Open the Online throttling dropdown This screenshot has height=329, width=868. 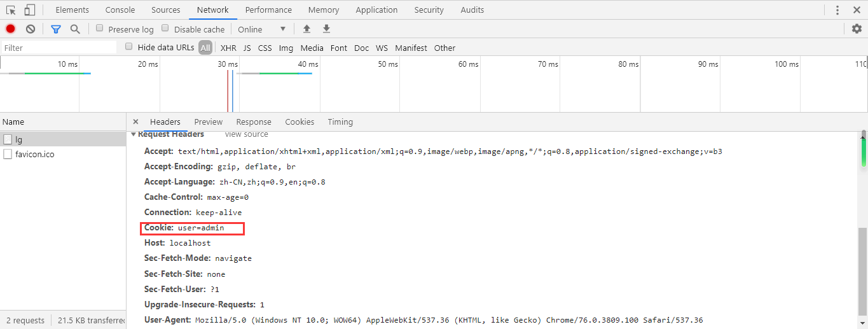(262, 29)
